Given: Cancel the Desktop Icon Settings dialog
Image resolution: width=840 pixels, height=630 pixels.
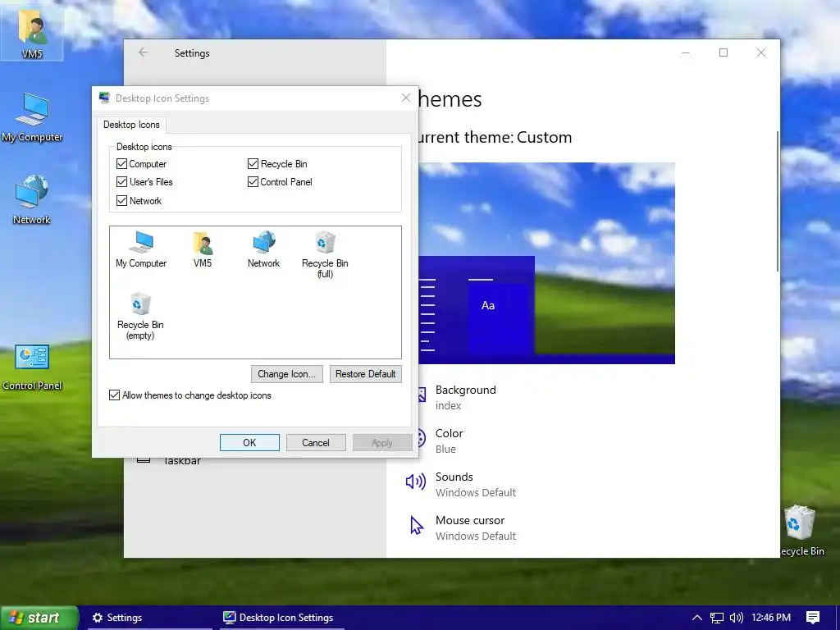Looking at the screenshot, I should tap(316, 442).
